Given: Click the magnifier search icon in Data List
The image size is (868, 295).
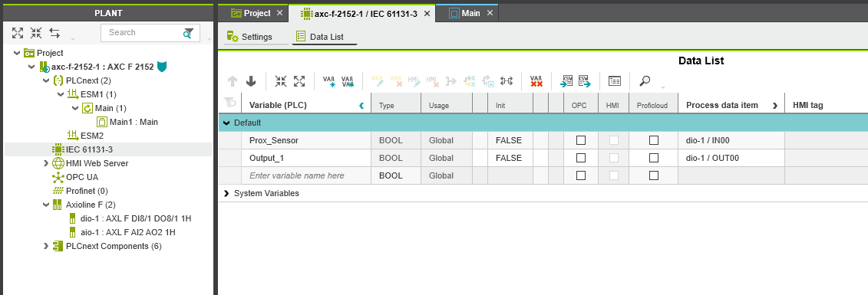Looking at the screenshot, I should [x=645, y=81].
